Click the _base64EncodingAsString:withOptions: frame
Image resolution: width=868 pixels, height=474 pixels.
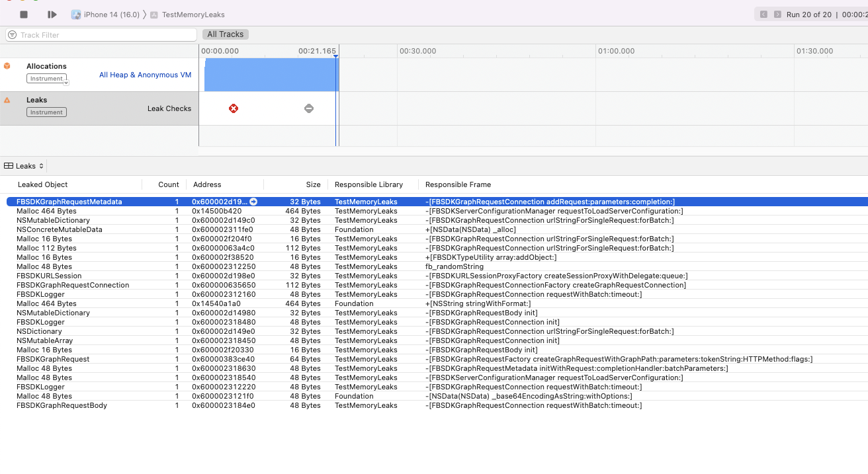[x=529, y=396]
